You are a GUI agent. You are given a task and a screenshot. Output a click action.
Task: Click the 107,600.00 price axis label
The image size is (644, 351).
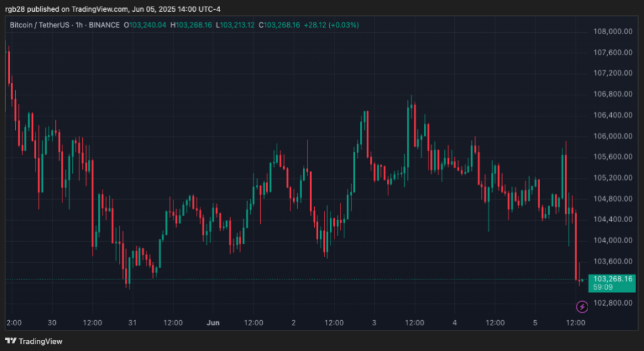click(612, 53)
